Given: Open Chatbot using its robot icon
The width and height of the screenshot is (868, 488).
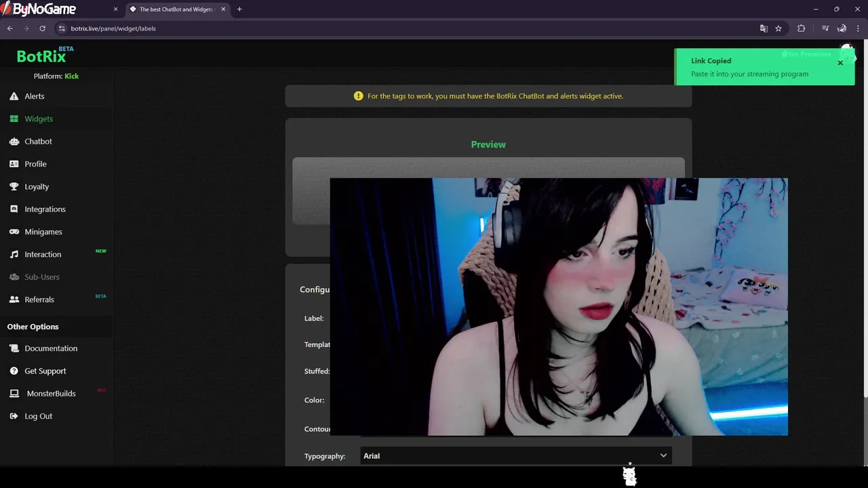Looking at the screenshot, I should 14,141.
